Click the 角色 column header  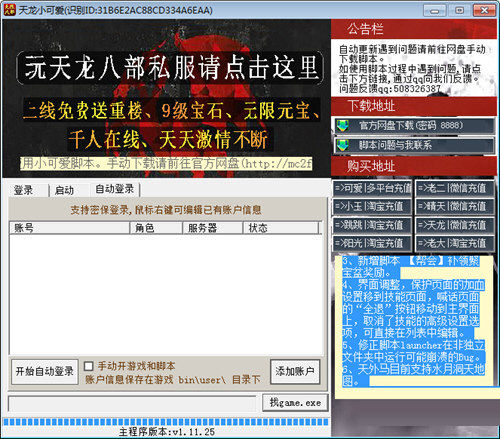(156, 228)
